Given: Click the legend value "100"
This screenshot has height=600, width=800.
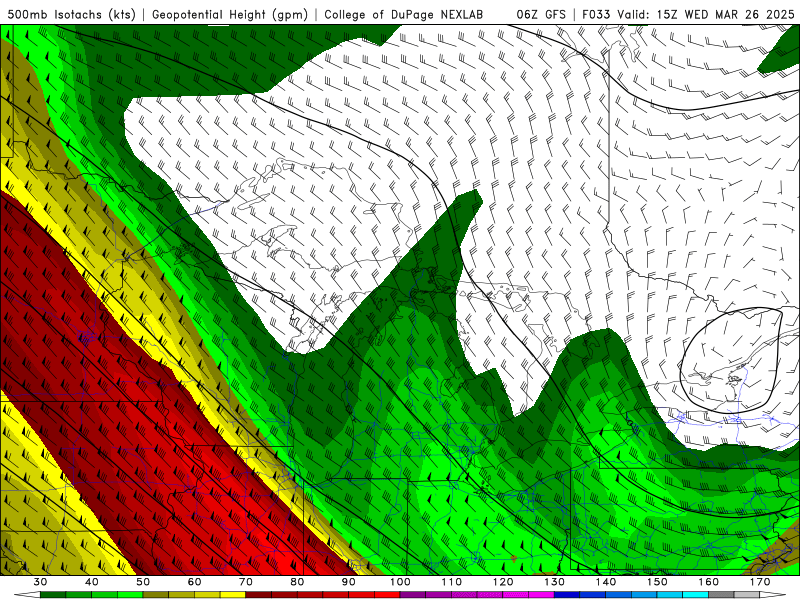Looking at the screenshot, I should pos(400,582).
